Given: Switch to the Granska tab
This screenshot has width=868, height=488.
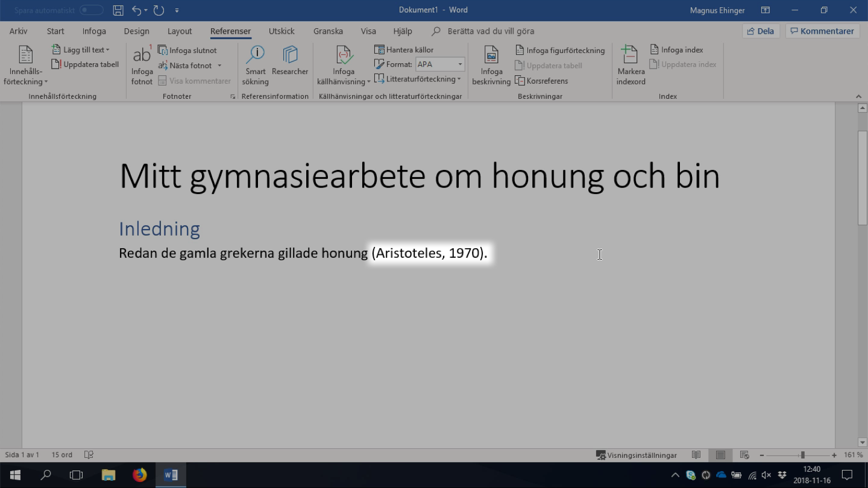Looking at the screenshot, I should [x=328, y=31].
